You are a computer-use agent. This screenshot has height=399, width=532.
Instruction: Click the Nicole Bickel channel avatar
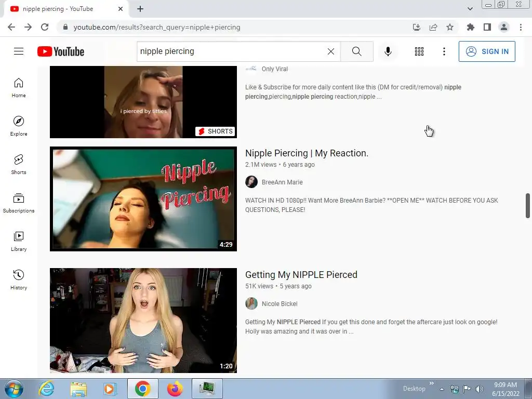(251, 303)
